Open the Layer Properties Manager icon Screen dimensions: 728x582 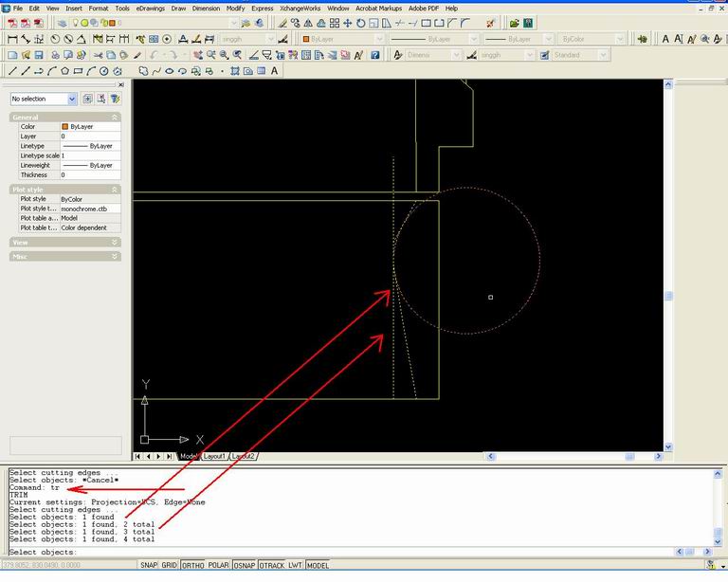62,23
